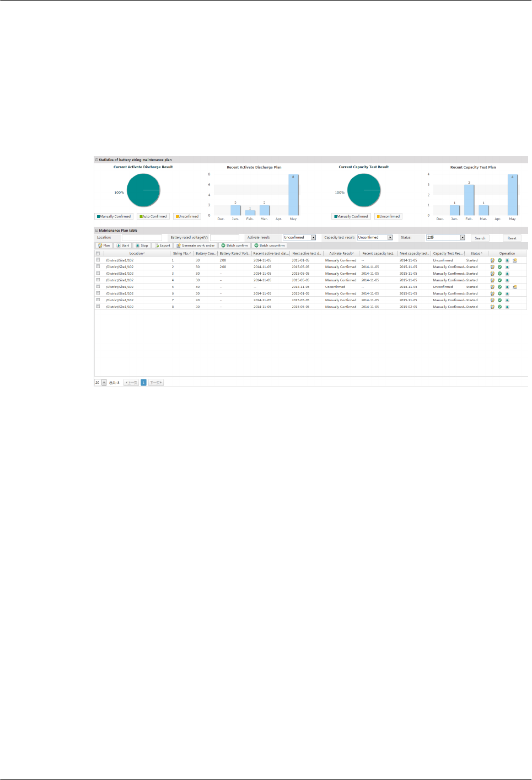
Task: Click the work order icon in string 5 row
Action: click(514, 287)
